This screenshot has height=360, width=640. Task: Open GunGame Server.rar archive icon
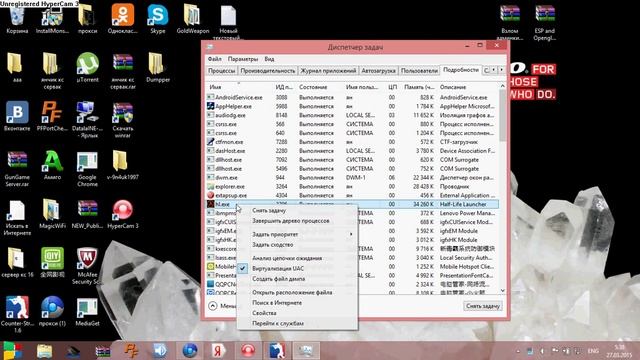pyautogui.click(x=17, y=169)
